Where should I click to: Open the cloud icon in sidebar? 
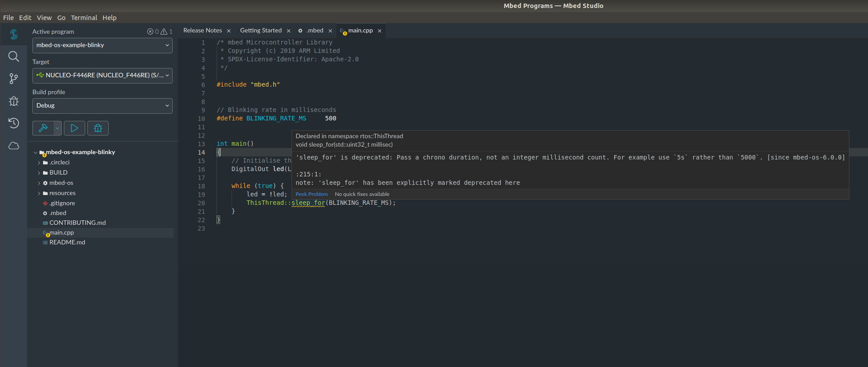click(x=14, y=146)
